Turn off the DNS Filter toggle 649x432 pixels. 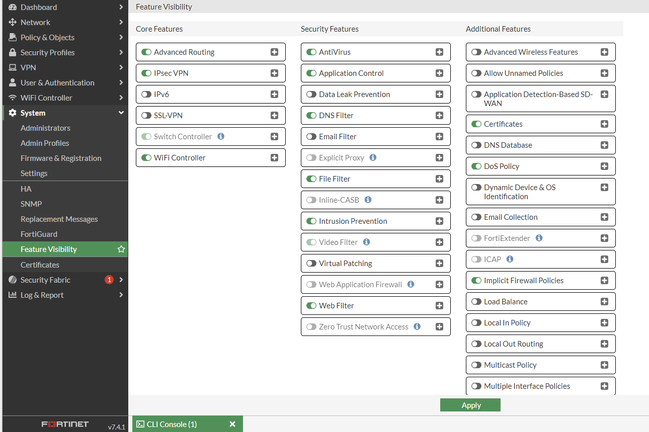311,115
